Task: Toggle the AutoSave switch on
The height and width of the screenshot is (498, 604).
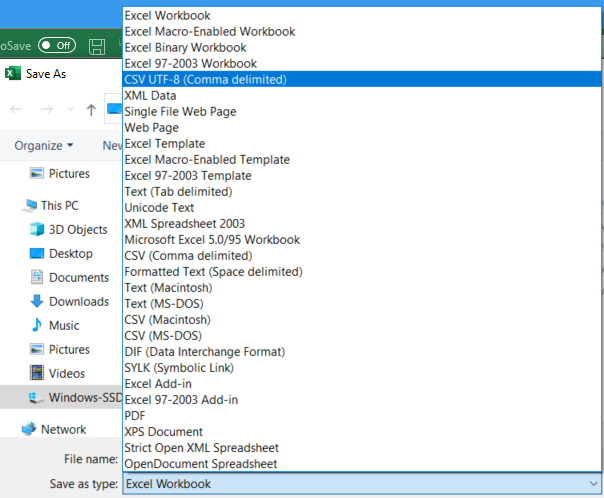Action: (x=57, y=45)
